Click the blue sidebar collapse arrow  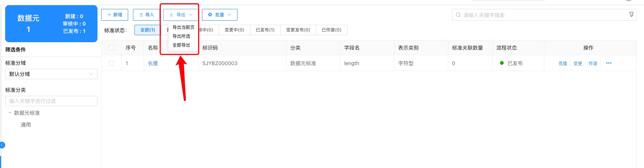pos(2,145)
